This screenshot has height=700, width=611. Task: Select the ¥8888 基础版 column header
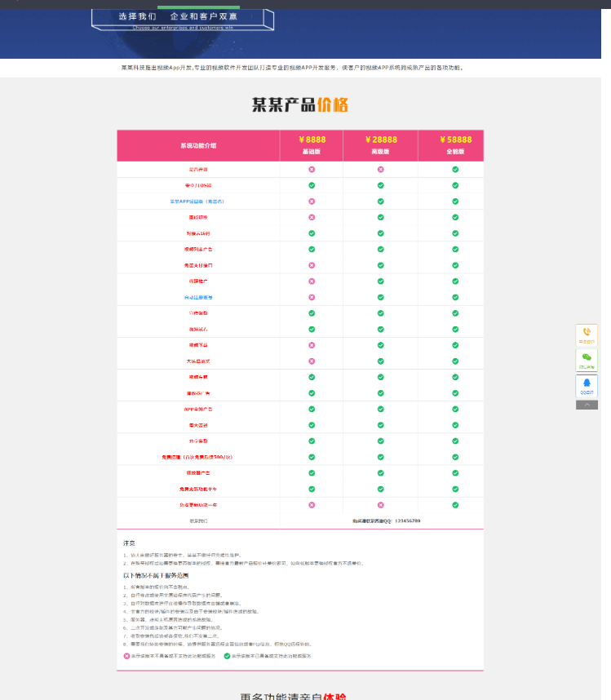312,145
